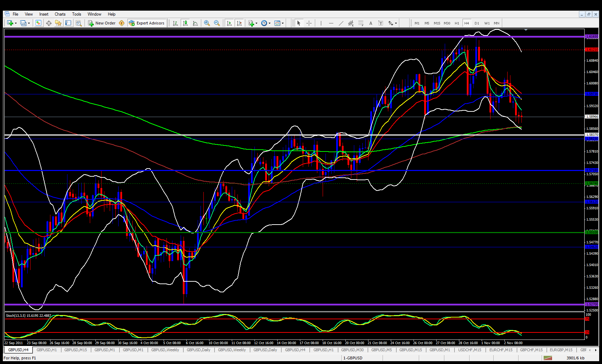The height and width of the screenshot is (364, 602).
Task: Expand the Profiles dropdown arrow
Action: pos(29,23)
